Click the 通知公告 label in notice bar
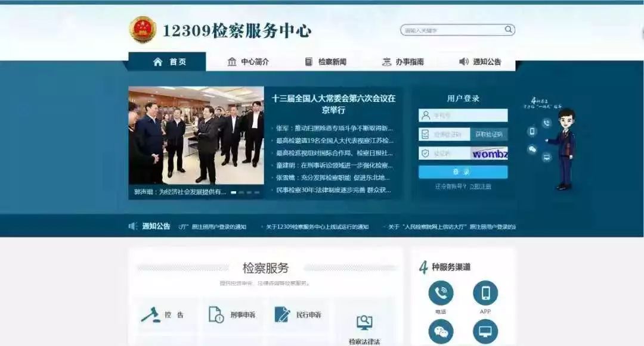Image resolution: width=644 pixels, height=346 pixels. (x=156, y=226)
